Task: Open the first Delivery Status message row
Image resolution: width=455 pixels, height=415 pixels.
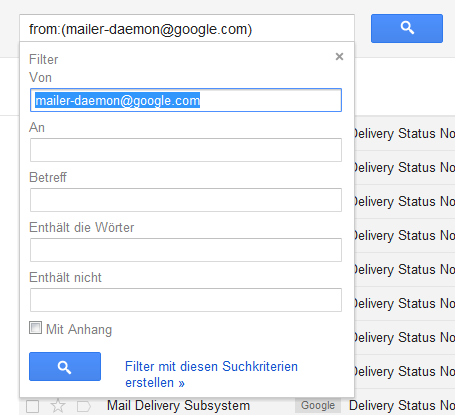Action: (404, 134)
